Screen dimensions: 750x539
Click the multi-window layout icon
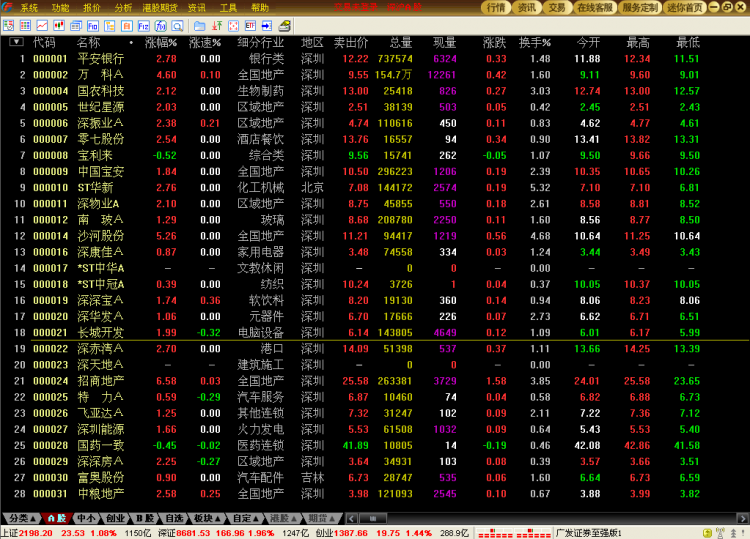76,26
